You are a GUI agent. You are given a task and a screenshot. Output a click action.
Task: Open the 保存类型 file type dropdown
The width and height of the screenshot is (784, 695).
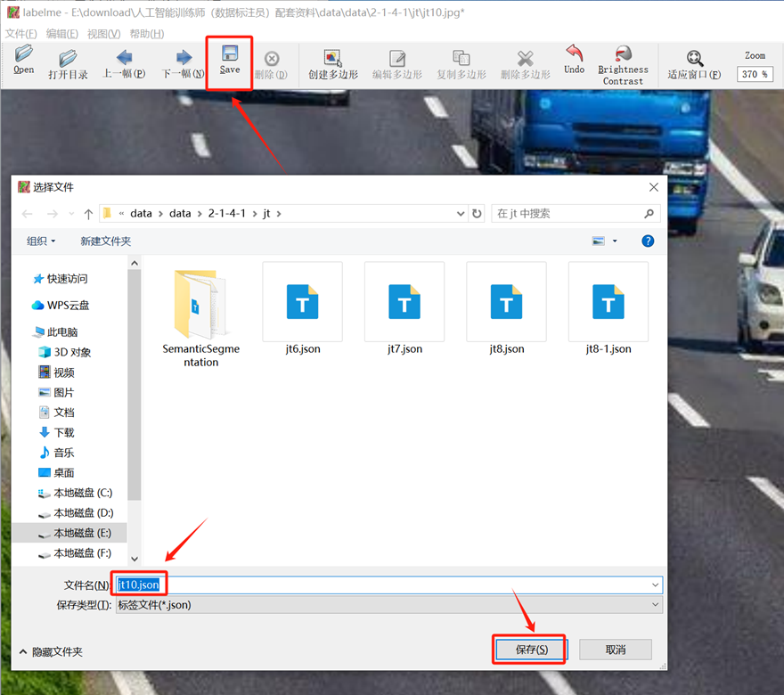(x=389, y=605)
